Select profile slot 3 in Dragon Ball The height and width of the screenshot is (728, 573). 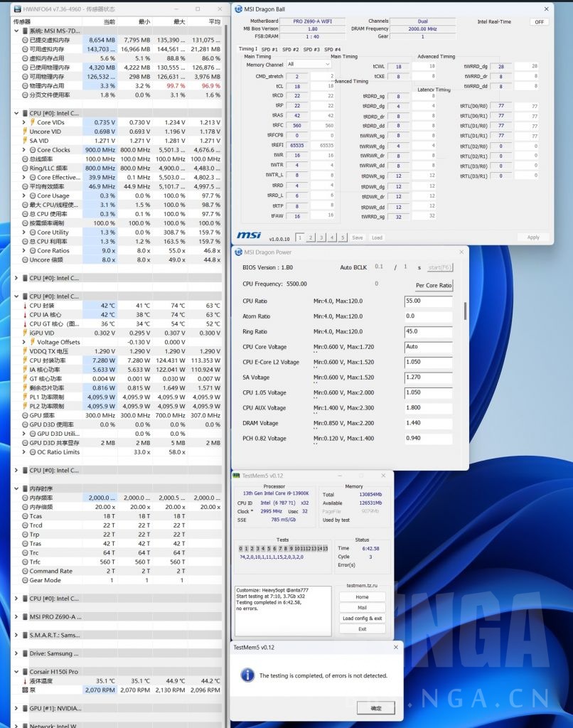tap(321, 237)
